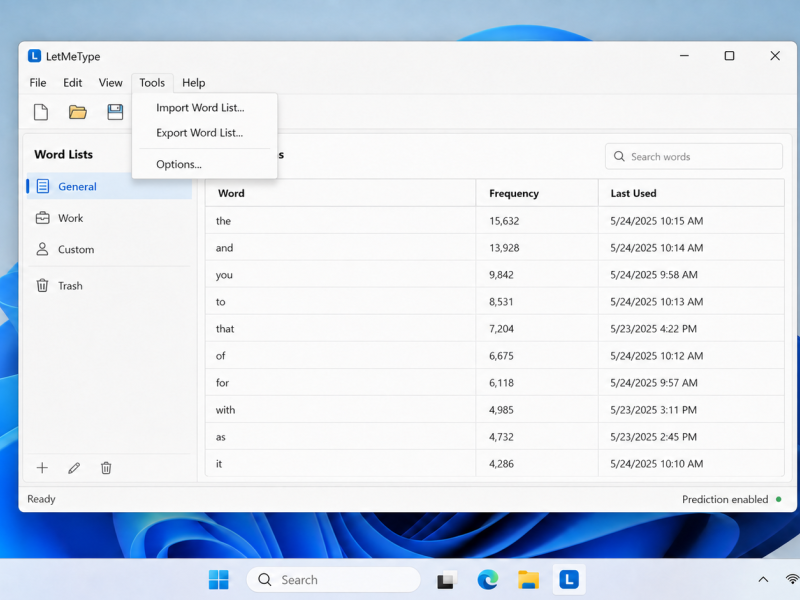This screenshot has height=600, width=800.
Task: Select the word "and" row
Action: click(494, 247)
